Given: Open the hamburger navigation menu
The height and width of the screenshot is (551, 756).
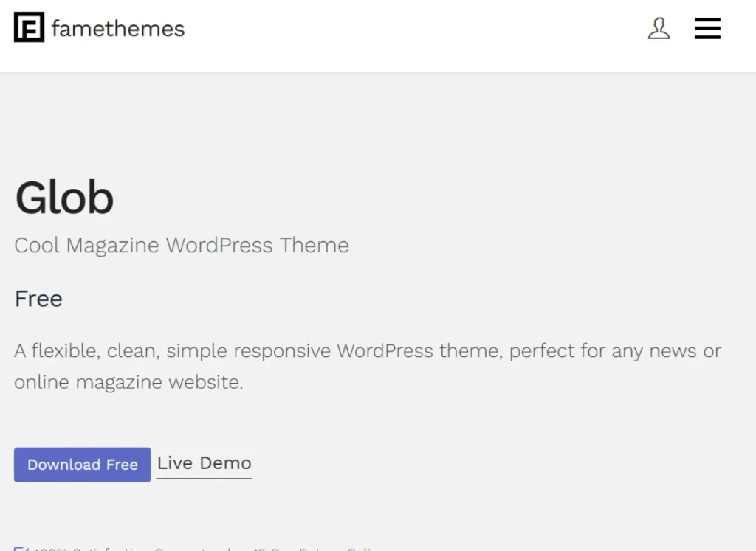Looking at the screenshot, I should click(x=707, y=29).
